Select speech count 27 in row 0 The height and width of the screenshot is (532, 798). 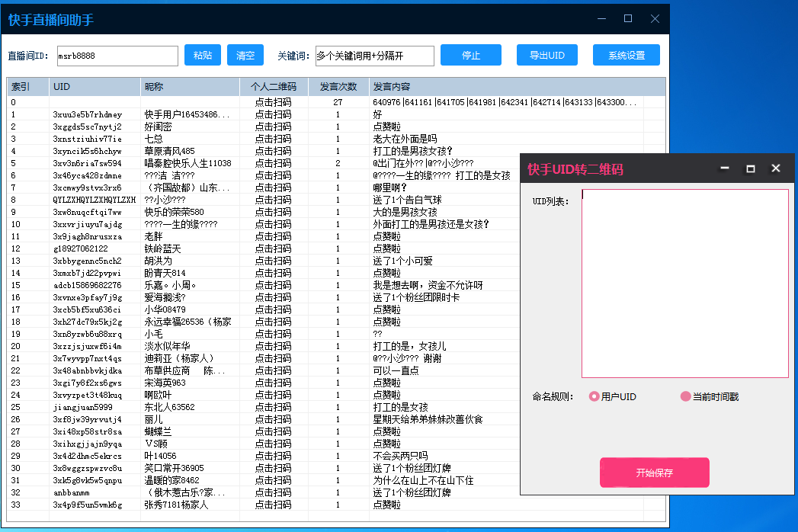pyautogui.click(x=338, y=102)
